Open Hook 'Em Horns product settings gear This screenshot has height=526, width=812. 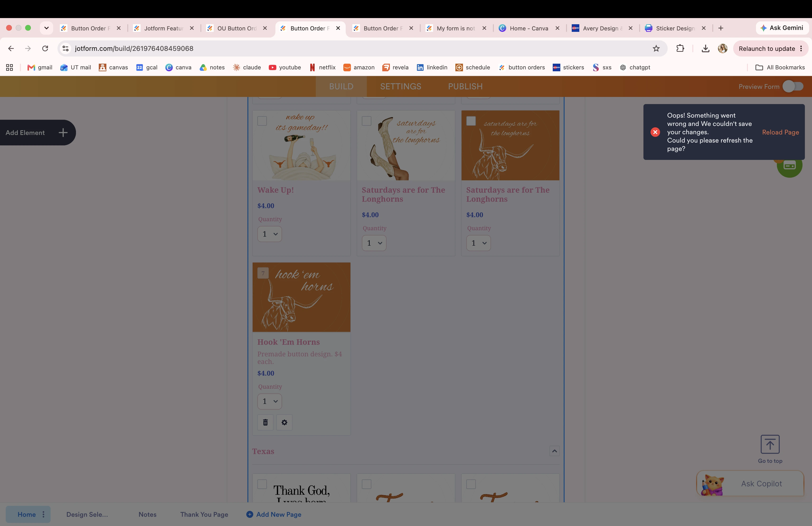(x=284, y=422)
